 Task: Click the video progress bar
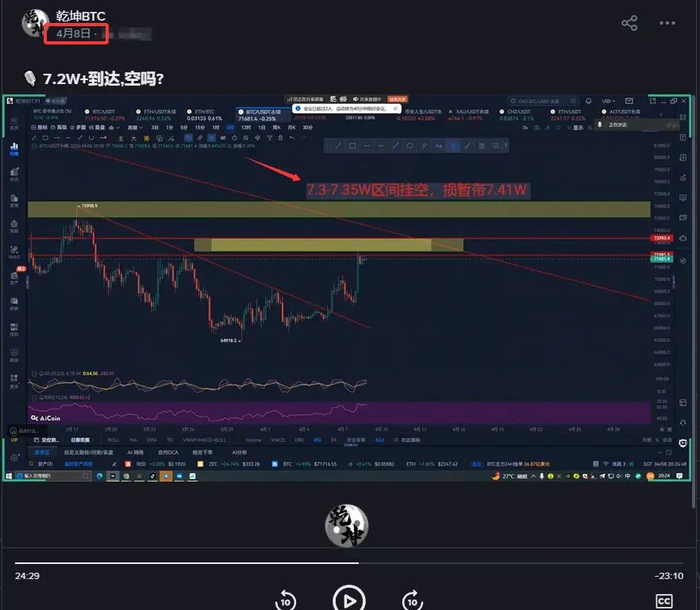348,563
